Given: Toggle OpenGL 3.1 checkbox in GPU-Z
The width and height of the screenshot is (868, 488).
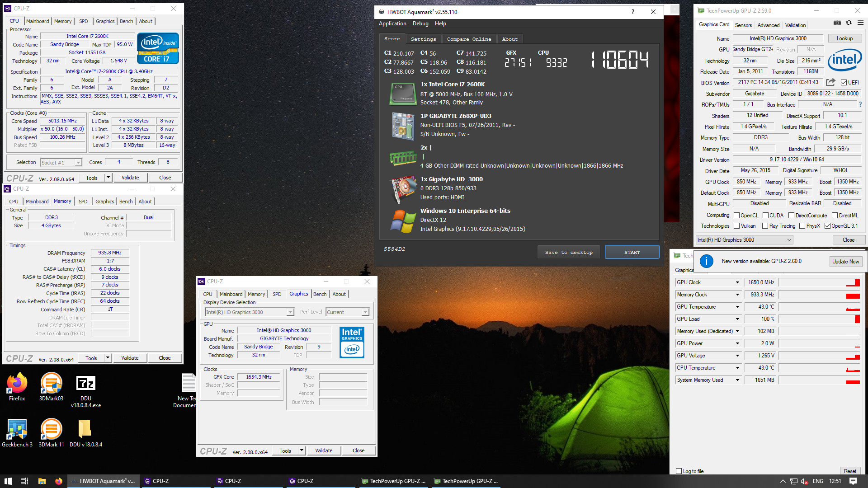Looking at the screenshot, I should point(827,226).
